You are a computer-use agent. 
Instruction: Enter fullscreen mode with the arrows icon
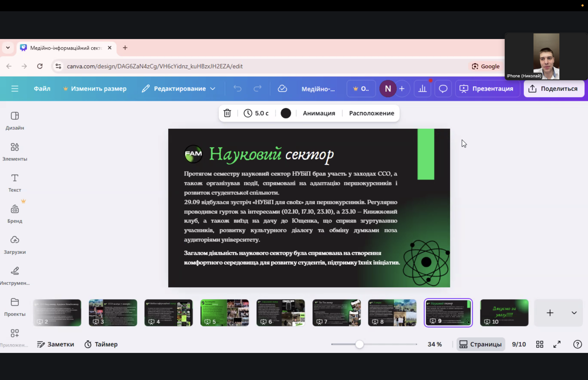tap(557, 344)
